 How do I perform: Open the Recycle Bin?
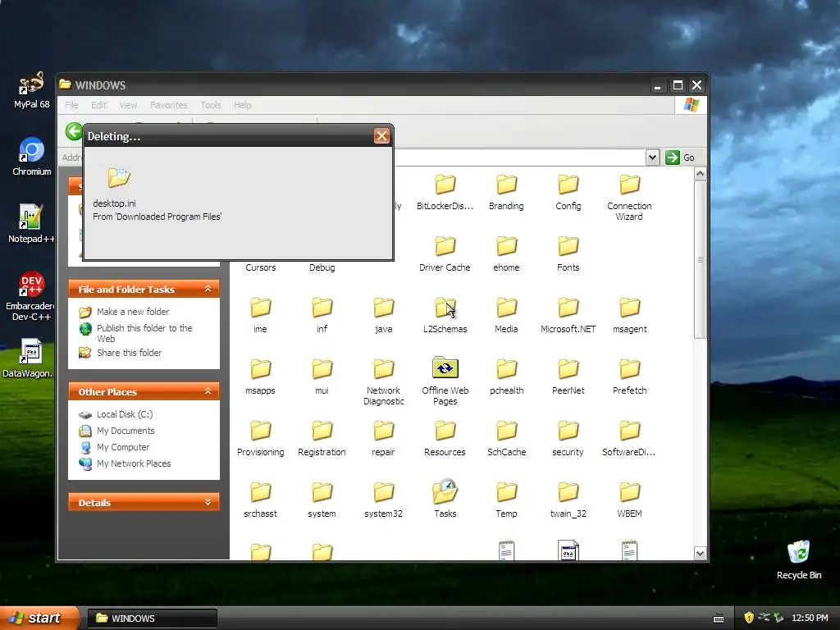[799, 559]
